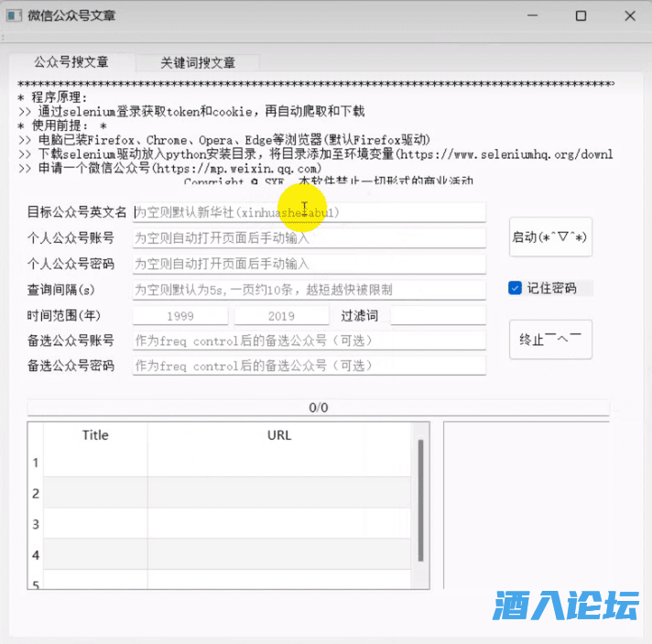Click the 0/0 progress bar

(x=318, y=408)
